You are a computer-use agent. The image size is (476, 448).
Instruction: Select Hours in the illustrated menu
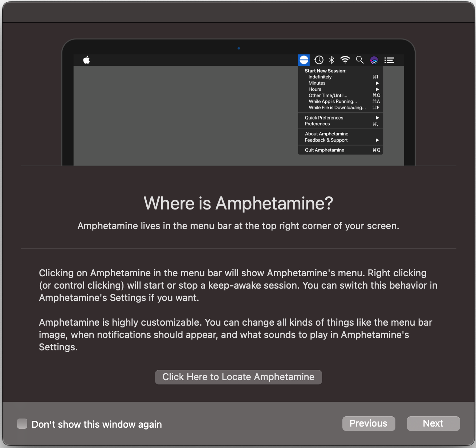341,89
